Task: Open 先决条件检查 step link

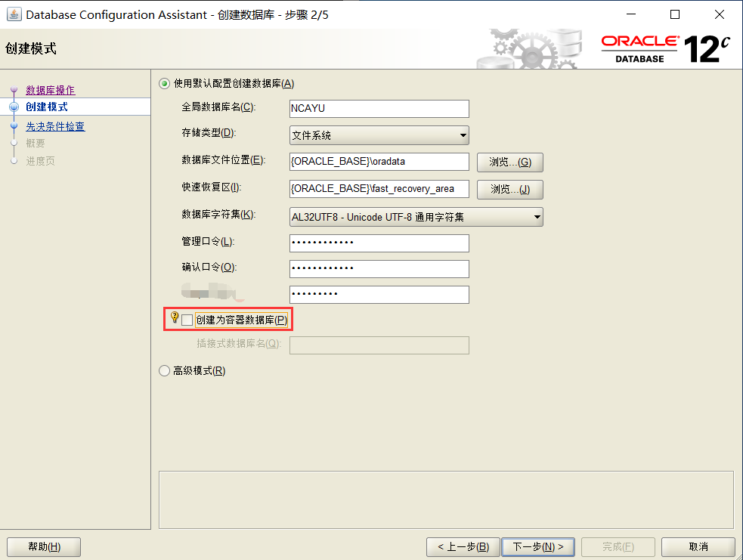Action: 55,126
